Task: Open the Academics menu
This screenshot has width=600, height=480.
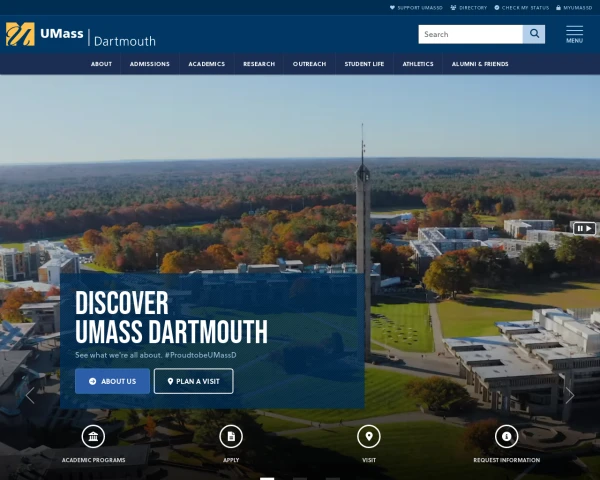Action: [207, 64]
